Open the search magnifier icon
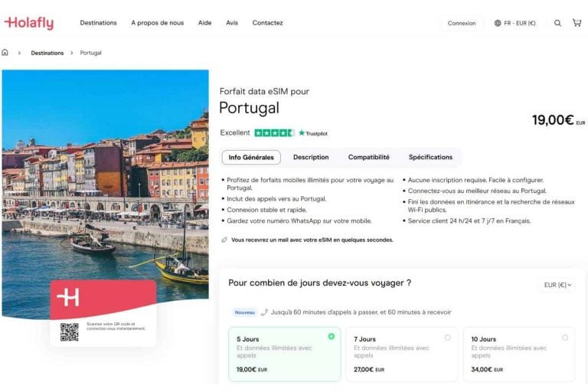This screenshot has height=392, width=588. pyautogui.click(x=557, y=23)
